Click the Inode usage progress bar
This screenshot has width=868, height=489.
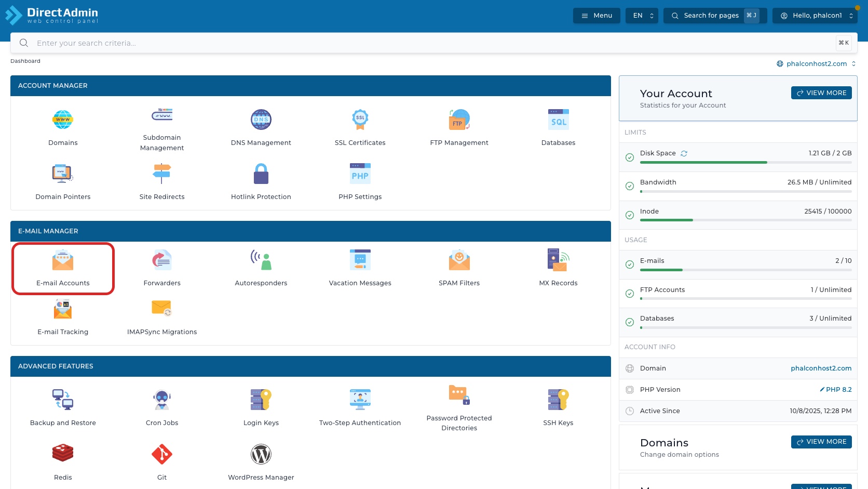[746, 220]
